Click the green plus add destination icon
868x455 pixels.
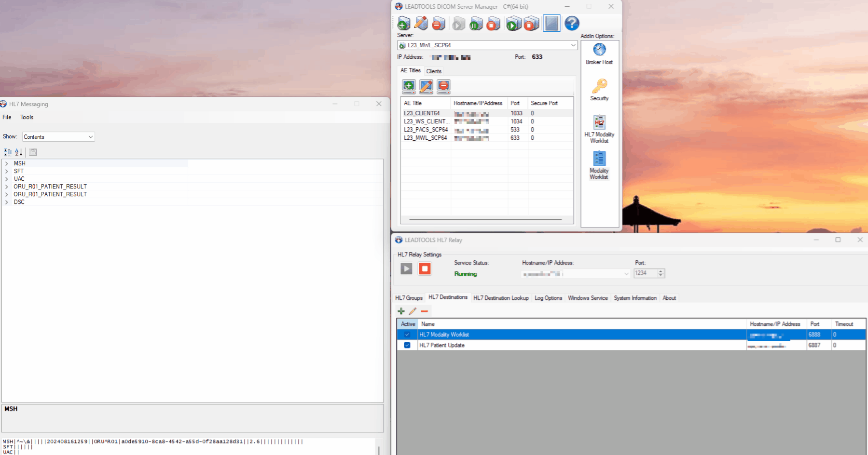pyautogui.click(x=401, y=311)
